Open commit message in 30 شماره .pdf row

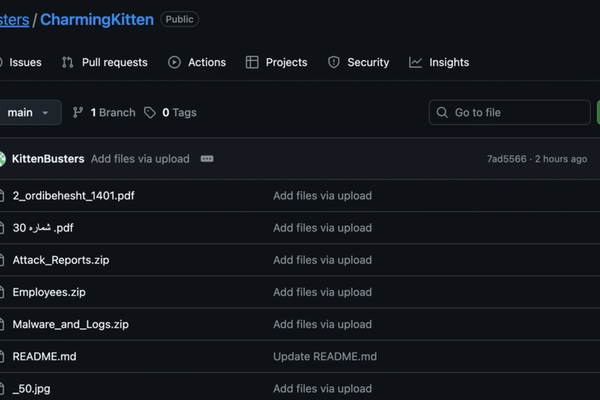(322, 228)
